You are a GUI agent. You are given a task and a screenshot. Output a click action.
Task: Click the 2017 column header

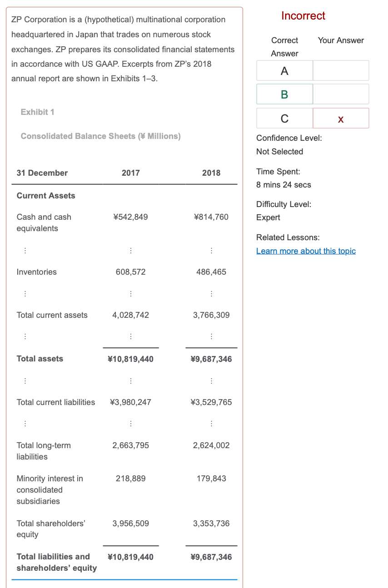pos(130,173)
